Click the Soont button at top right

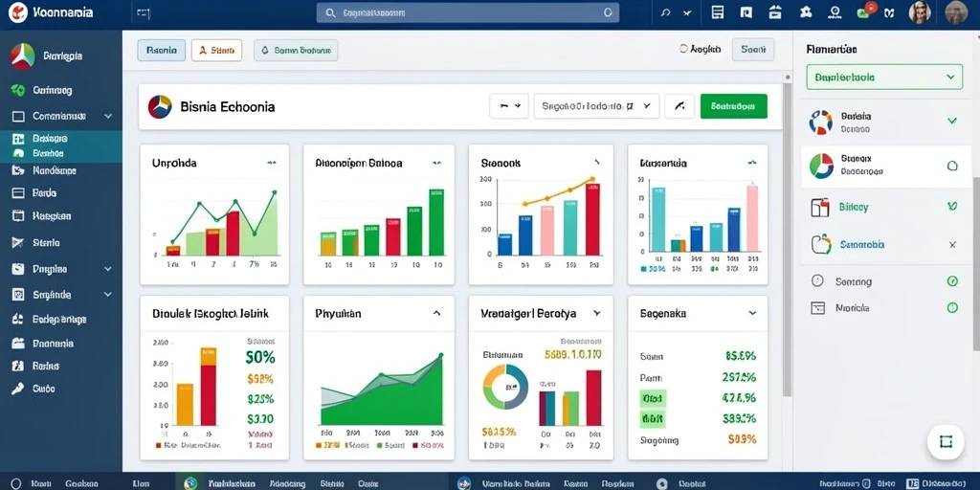(x=753, y=49)
